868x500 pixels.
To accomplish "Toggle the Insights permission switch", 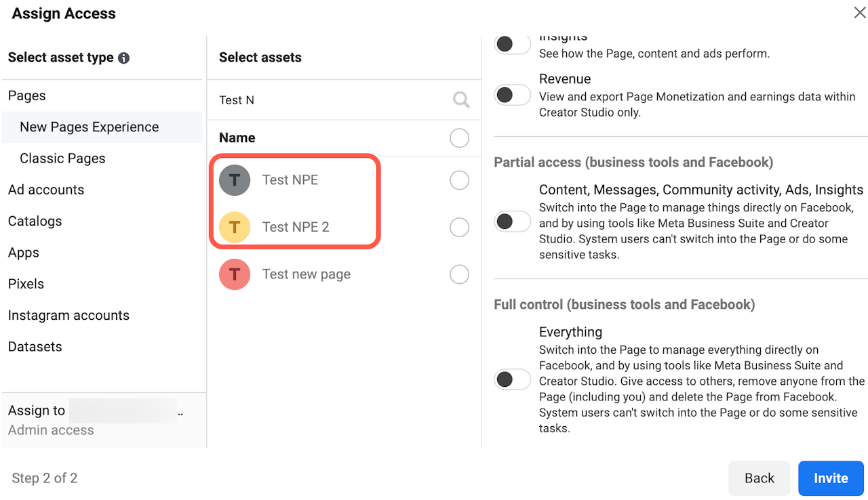I will pyautogui.click(x=512, y=45).
